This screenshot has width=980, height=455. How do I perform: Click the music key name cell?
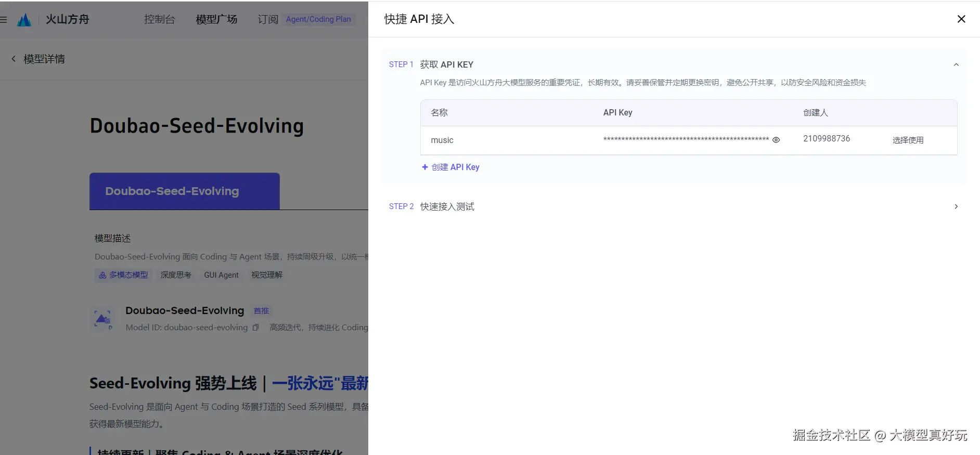coord(442,140)
